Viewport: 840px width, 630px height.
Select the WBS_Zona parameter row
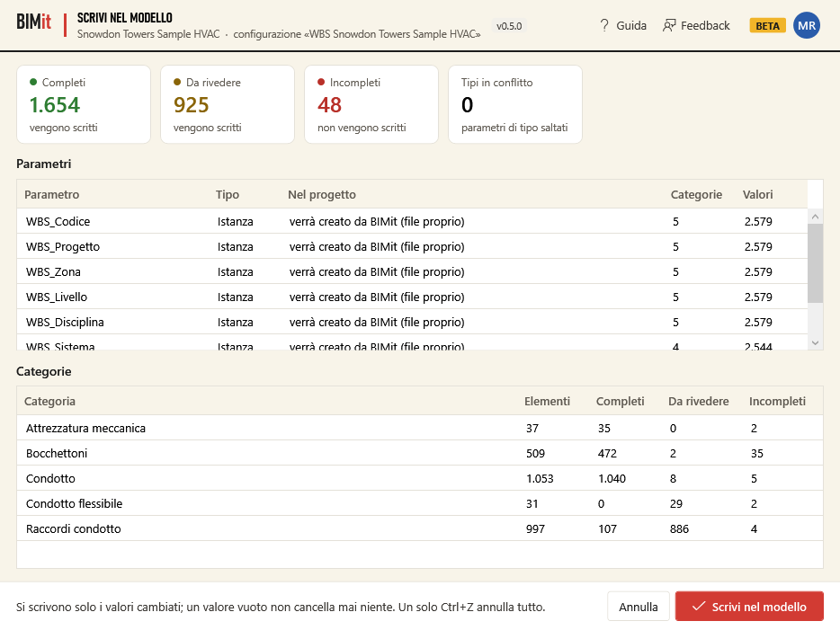click(412, 271)
